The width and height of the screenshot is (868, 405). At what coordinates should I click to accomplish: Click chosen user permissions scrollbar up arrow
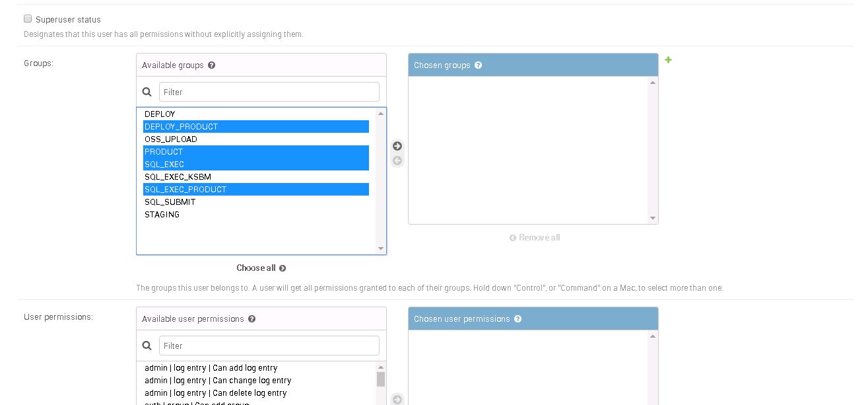[x=653, y=336]
